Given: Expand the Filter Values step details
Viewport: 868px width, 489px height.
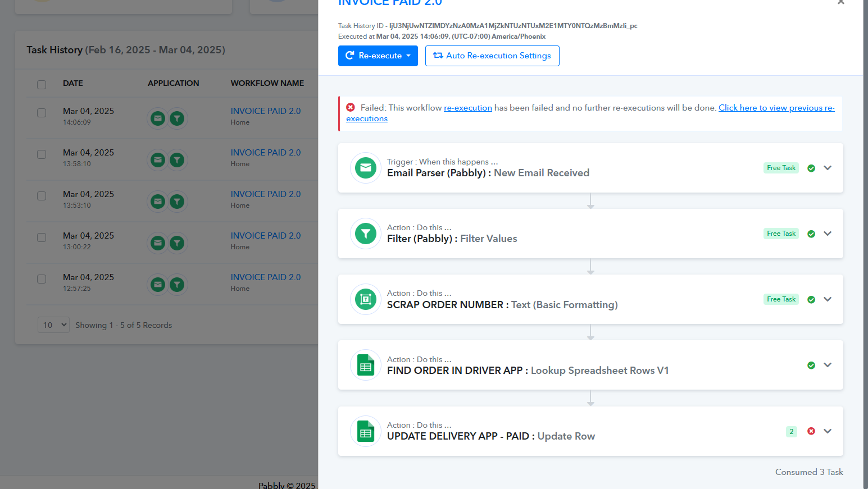Looking at the screenshot, I should pos(828,234).
